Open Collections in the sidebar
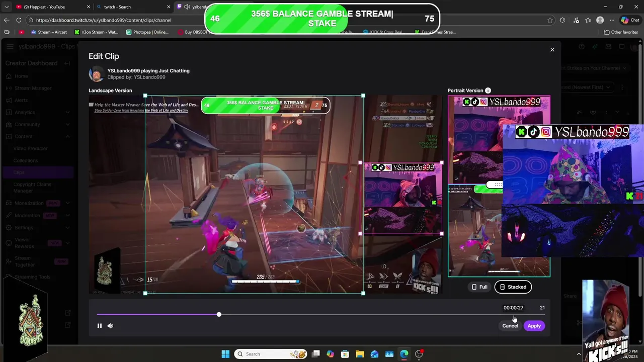Image resolution: width=644 pixels, height=362 pixels. [26, 160]
